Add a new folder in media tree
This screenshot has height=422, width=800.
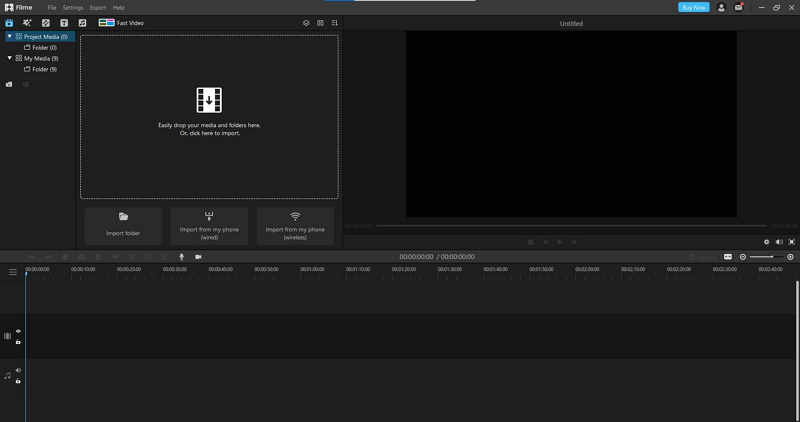click(9, 85)
